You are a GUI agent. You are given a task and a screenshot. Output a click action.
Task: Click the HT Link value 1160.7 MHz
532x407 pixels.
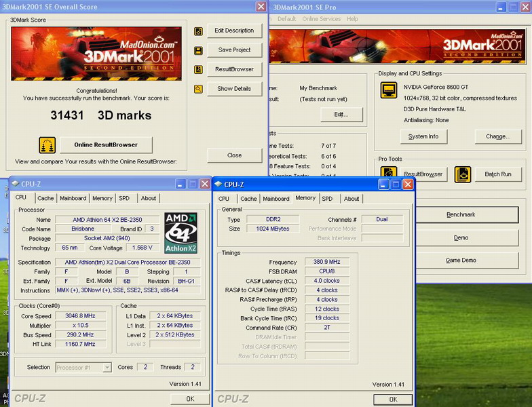tap(80, 345)
